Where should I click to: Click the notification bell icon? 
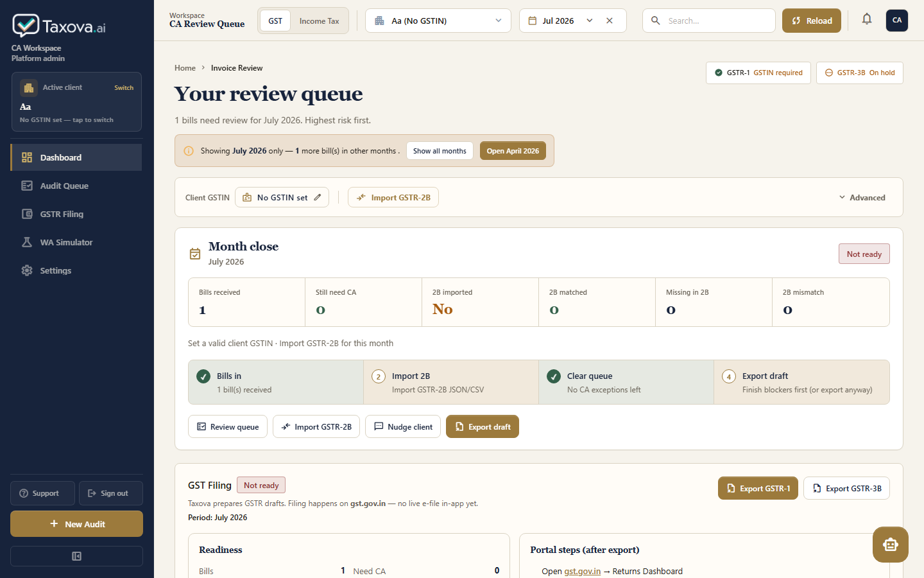(867, 20)
